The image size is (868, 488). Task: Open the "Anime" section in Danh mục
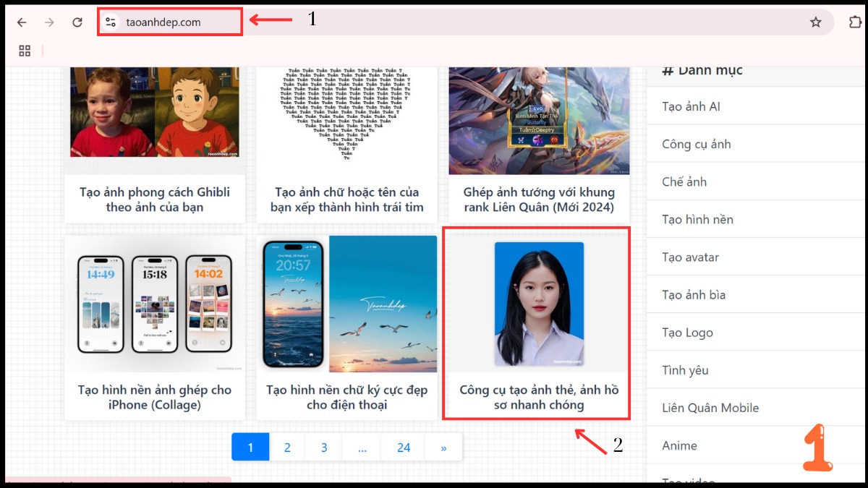678,445
